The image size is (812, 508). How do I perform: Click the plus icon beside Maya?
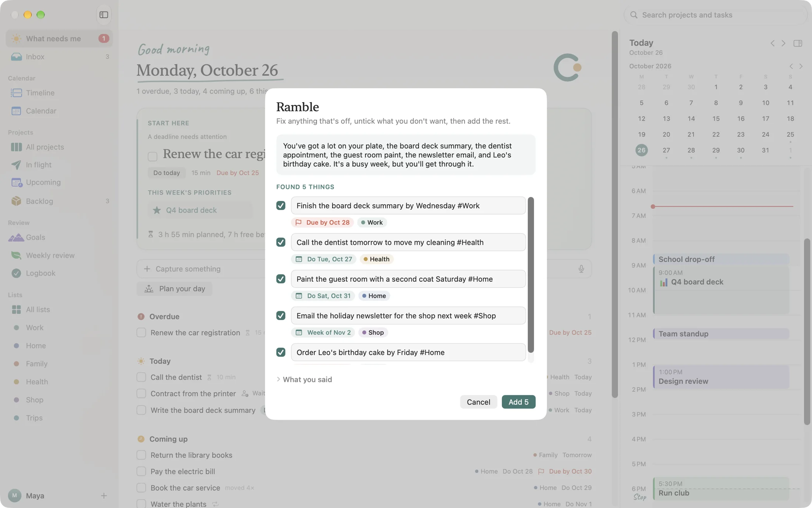tap(104, 496)
